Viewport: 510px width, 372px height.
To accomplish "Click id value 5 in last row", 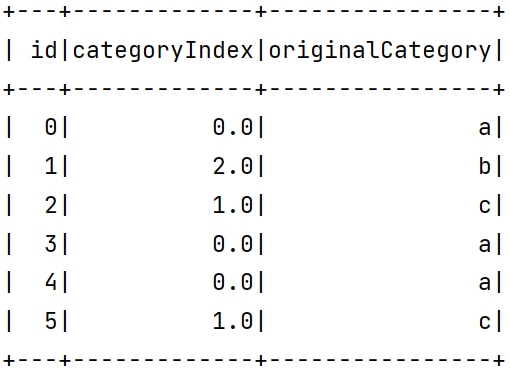I will click(51, 321).
